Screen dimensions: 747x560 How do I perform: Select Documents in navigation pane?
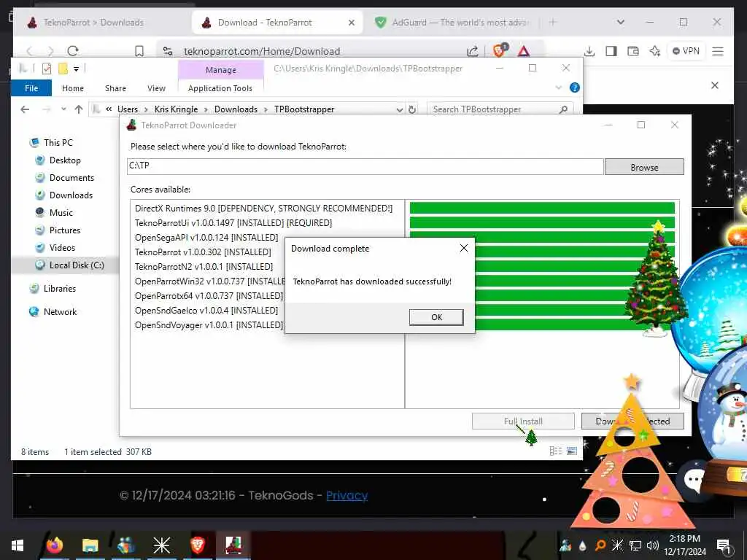71,178
